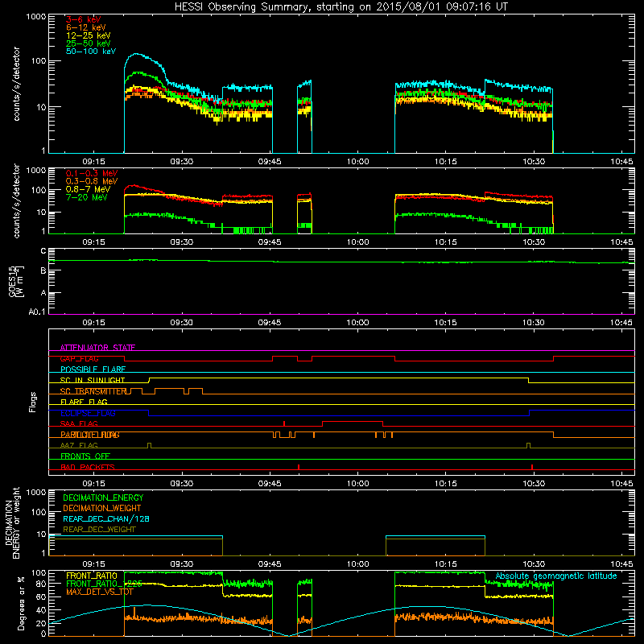Select the FRONTS_OFF flag label
The height and width of the screenshot is (644, 644).
[x=85, y=456]
